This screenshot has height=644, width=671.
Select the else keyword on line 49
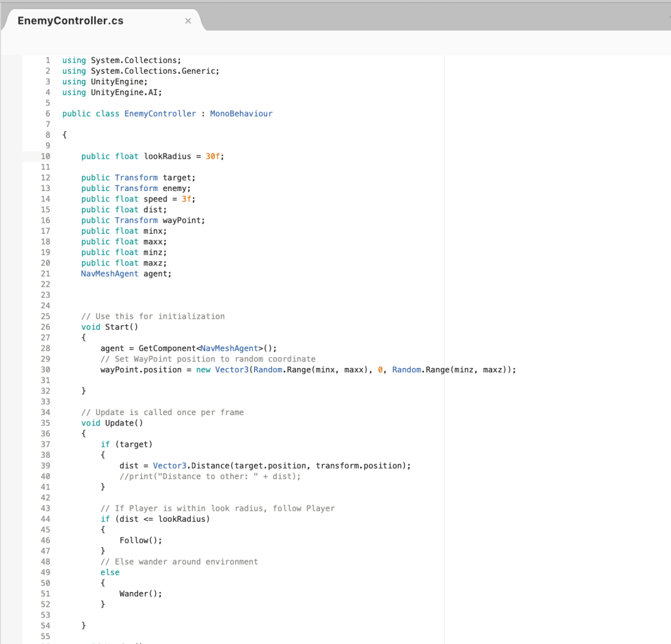(x=110, y=572)
